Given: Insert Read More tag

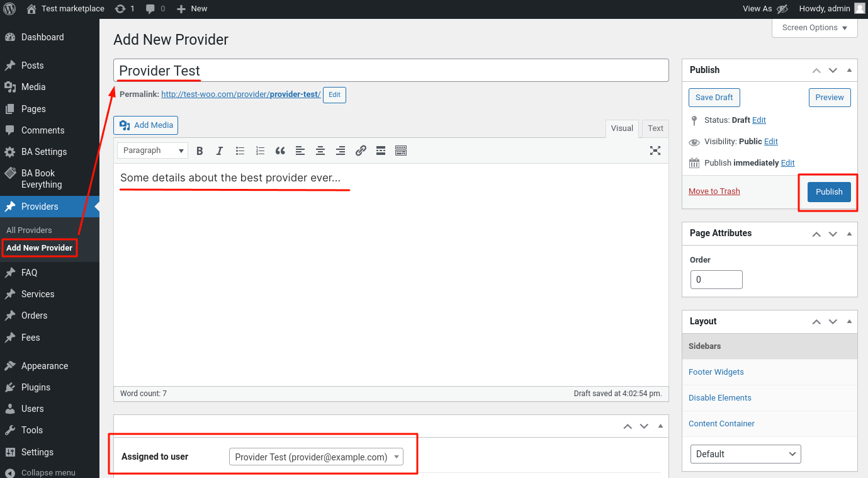Looking at the screenshot, I should [x=381, y=151].
